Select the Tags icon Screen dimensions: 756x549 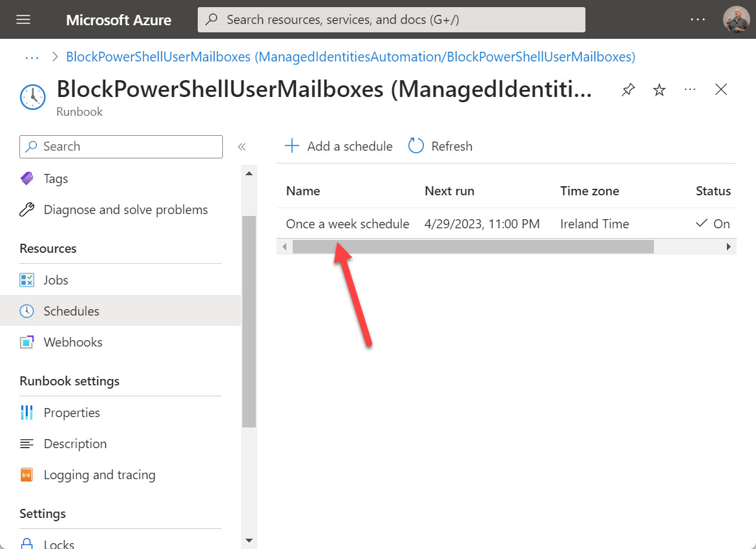coord(26,178)
